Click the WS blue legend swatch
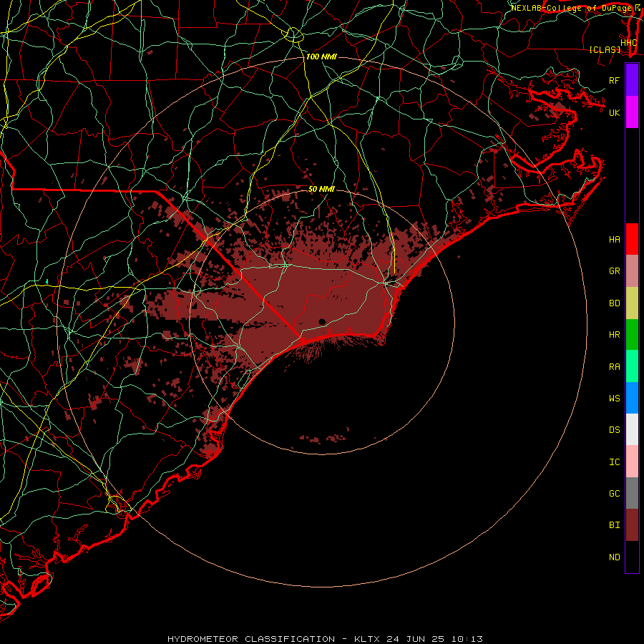Image resolution: width=644 pixels, height=644 pixels. [632, 398]
